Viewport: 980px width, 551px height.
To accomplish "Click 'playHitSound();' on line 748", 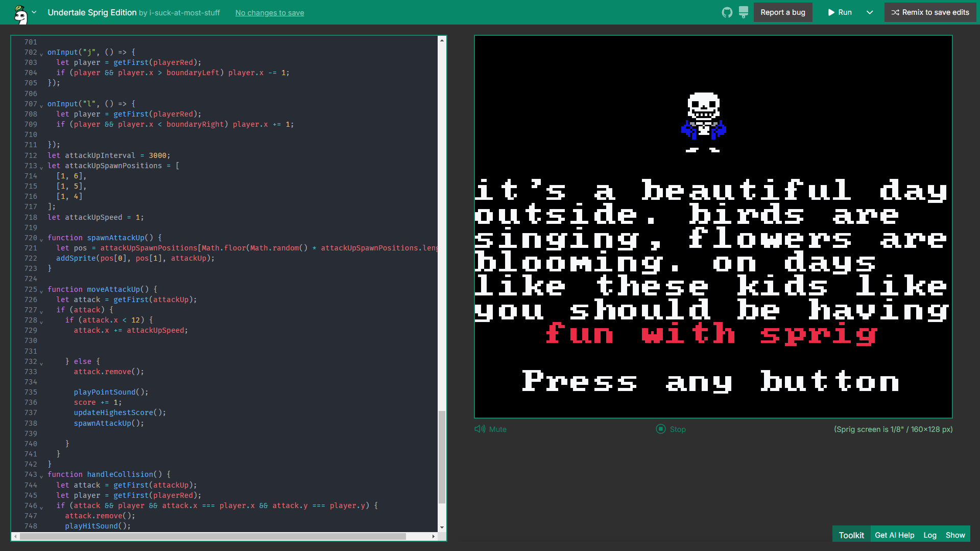I will coord(98,526).
